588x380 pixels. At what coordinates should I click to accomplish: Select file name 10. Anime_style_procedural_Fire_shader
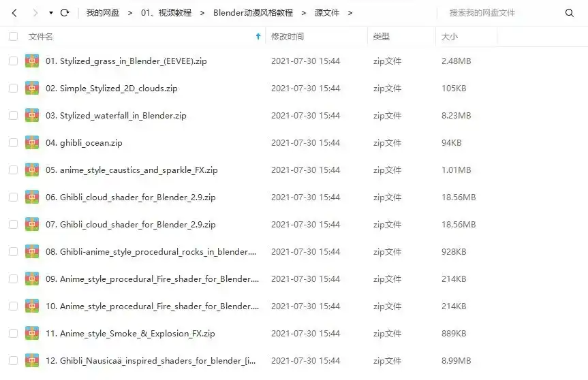(x=152, y=306)
